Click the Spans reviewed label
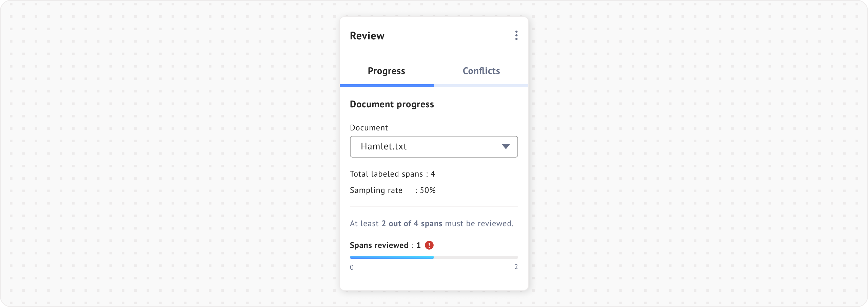The width and height of the screenshot is (868, 307). tap(379, 245)
